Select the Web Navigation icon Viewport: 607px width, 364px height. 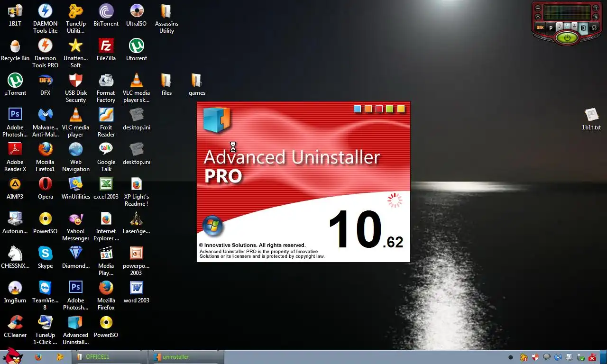[x=76, y=157]
